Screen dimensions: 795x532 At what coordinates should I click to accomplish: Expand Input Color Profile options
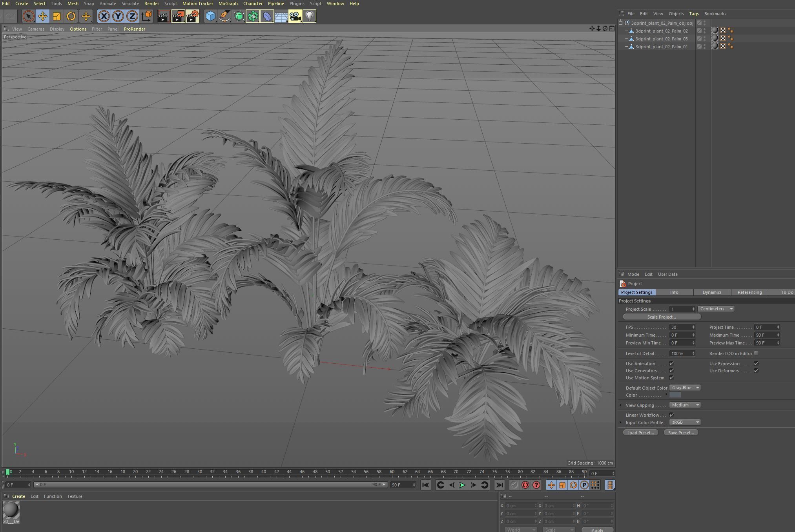pos(621,422)
